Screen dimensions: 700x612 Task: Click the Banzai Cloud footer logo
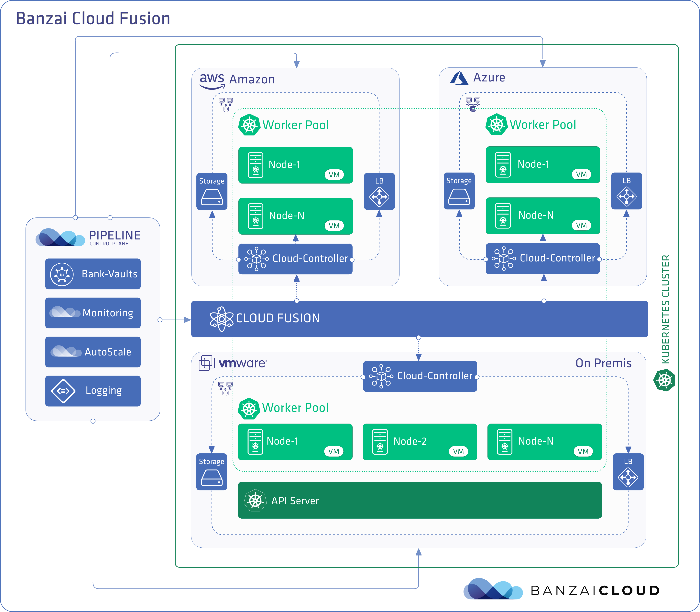tap(493, 589)
